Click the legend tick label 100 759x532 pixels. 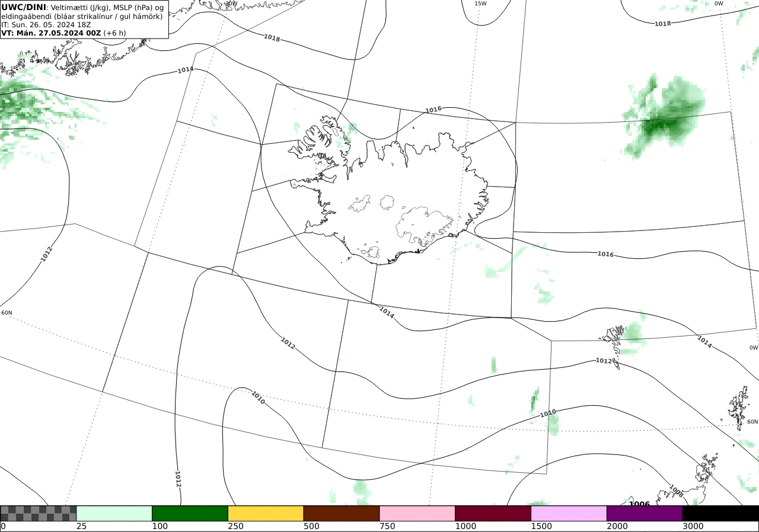coord(160,526)
